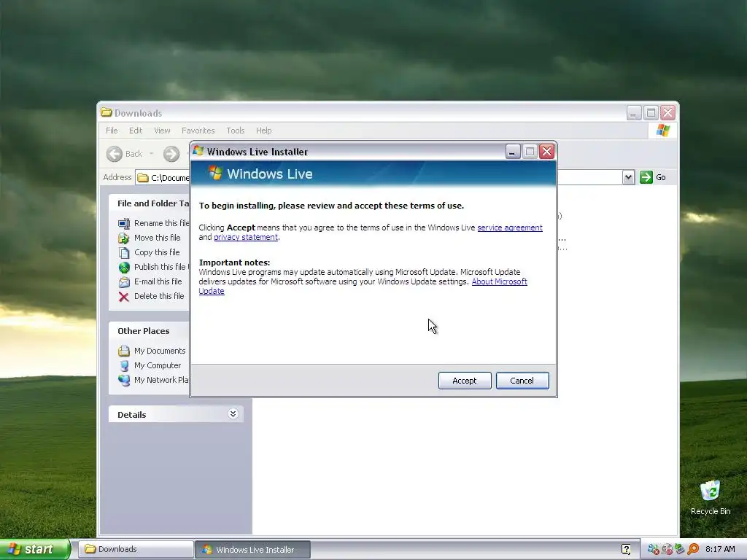The width and height of the screenshot is (747, 560).
Task: Choose Move this file task link
Action: click(158, 238)
